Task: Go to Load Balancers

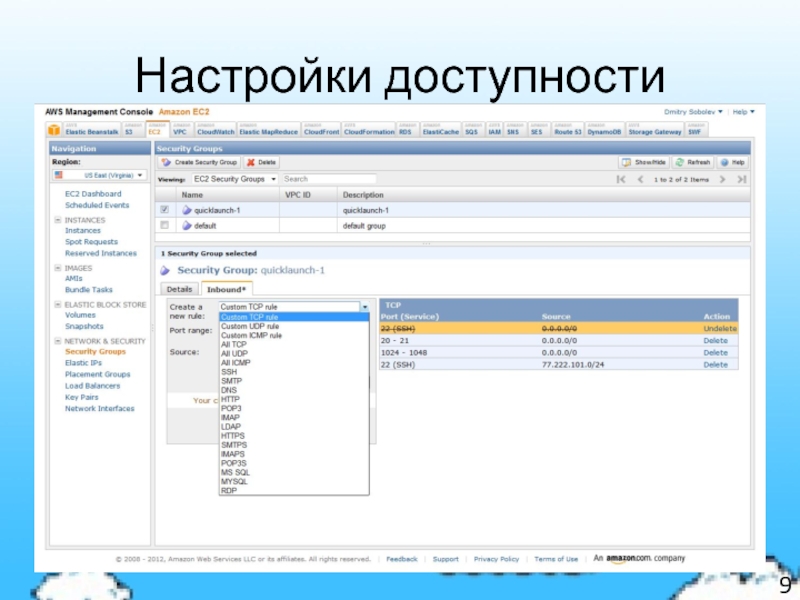Action: (92, 386)
